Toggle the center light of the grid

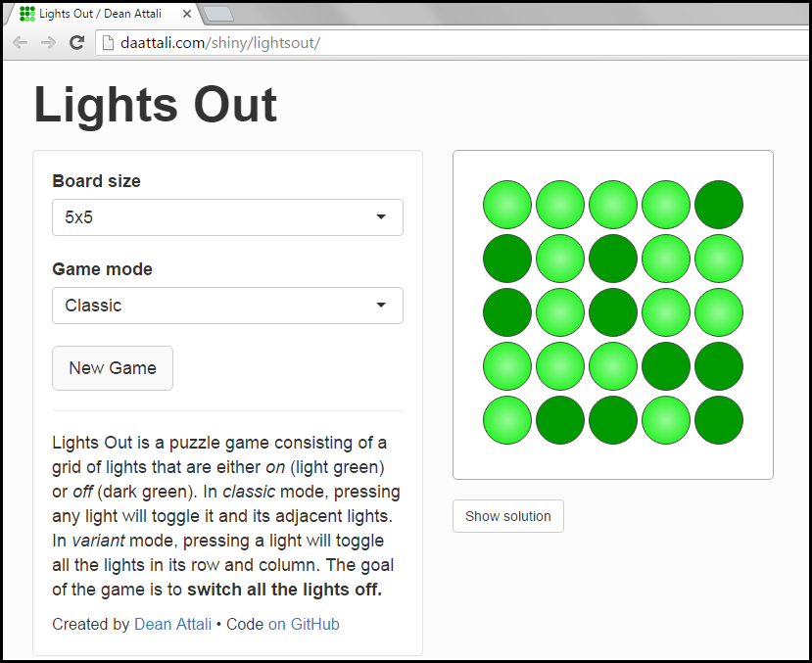click(612, 312)
